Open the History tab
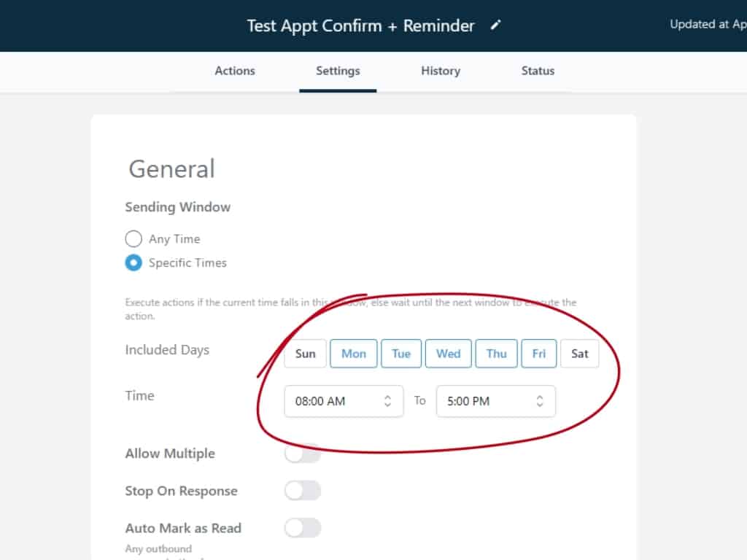The image size is (747, 560). (441, 71)
